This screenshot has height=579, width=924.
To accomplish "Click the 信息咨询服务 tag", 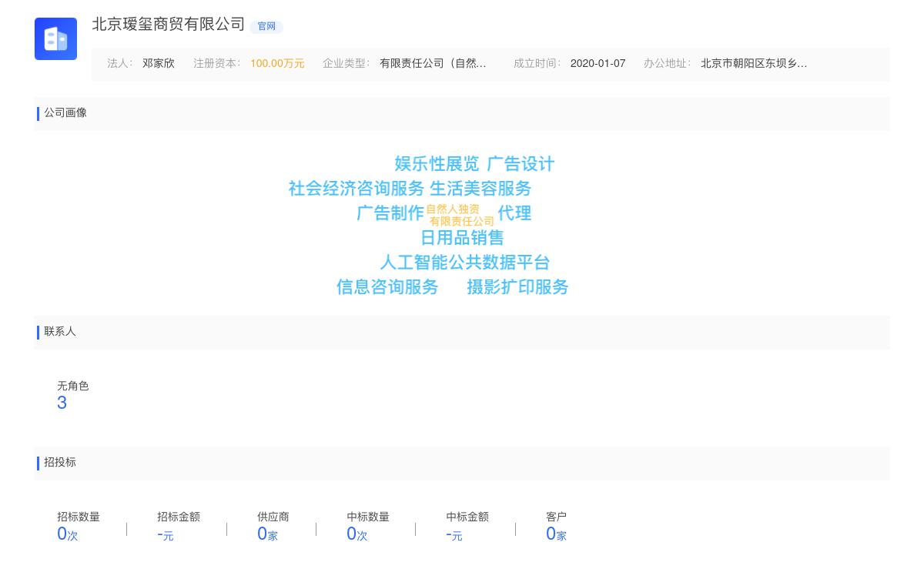I will click(387, 286).
